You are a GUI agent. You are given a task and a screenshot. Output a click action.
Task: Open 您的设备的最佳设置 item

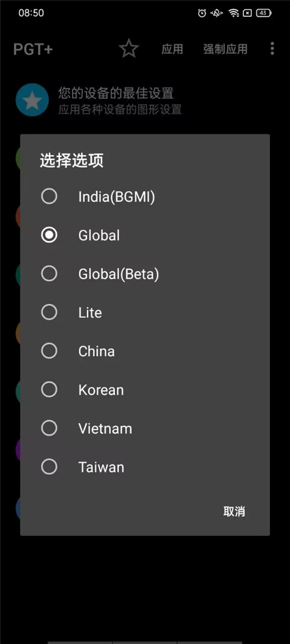pyautogui.click(x=116, y=93)
